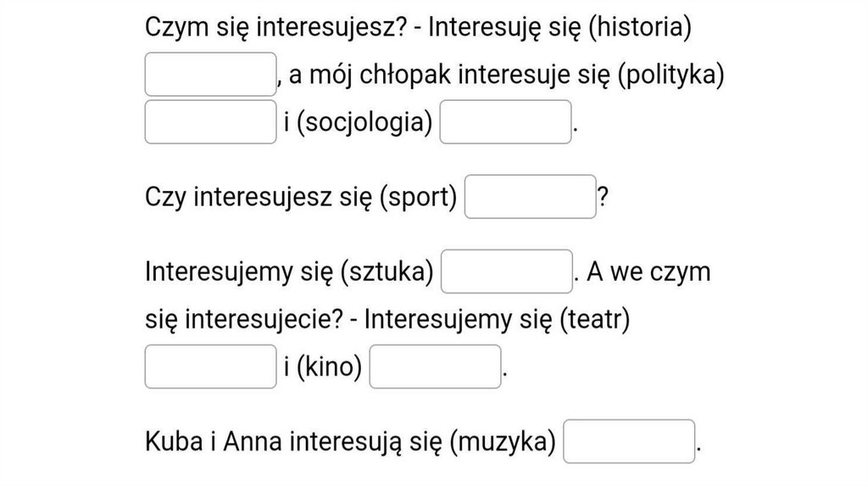Click the blank field for (historia)

211,75
